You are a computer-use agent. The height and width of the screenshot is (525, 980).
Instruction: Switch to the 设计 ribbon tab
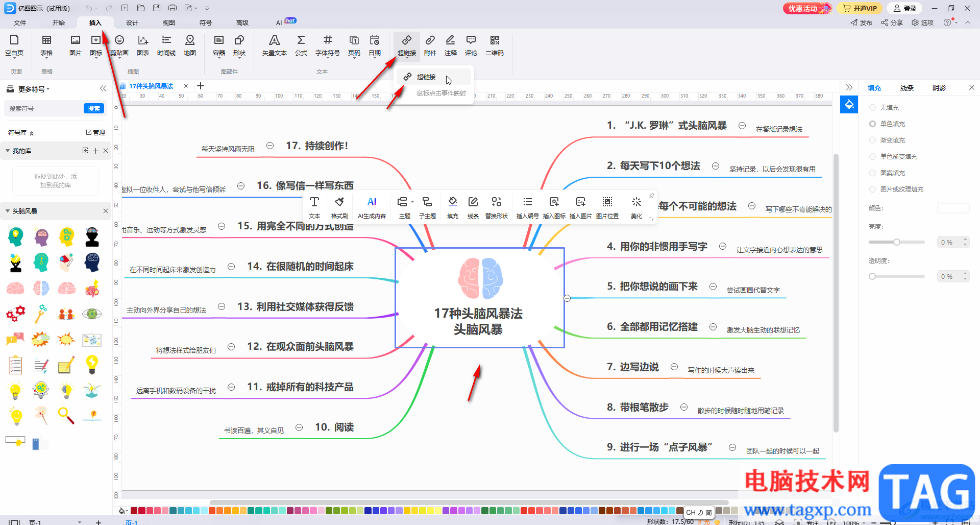click(x=132, y=23)
